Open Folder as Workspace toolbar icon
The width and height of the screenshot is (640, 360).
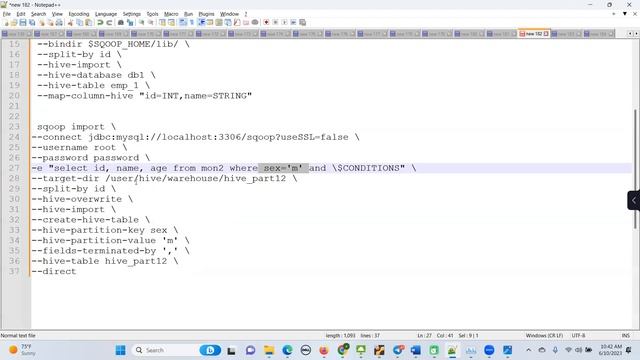click(246, 22)
